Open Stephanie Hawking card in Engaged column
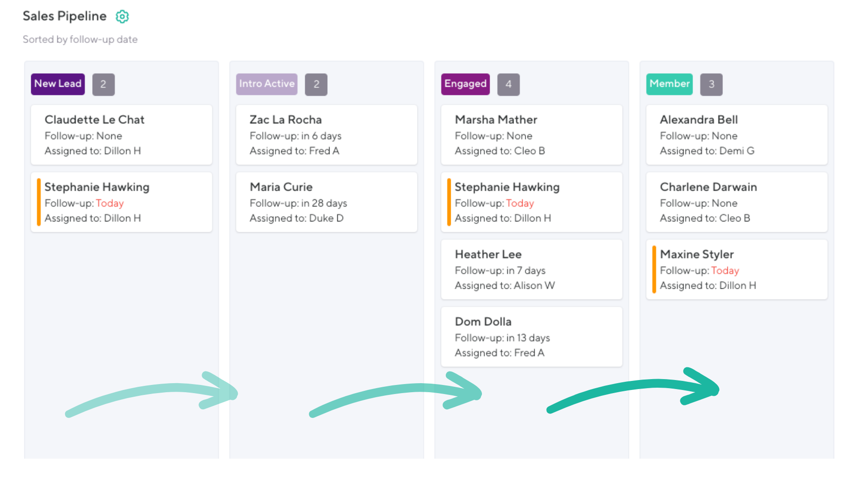This screenshot has width=868, height=488. pos(532,202)
